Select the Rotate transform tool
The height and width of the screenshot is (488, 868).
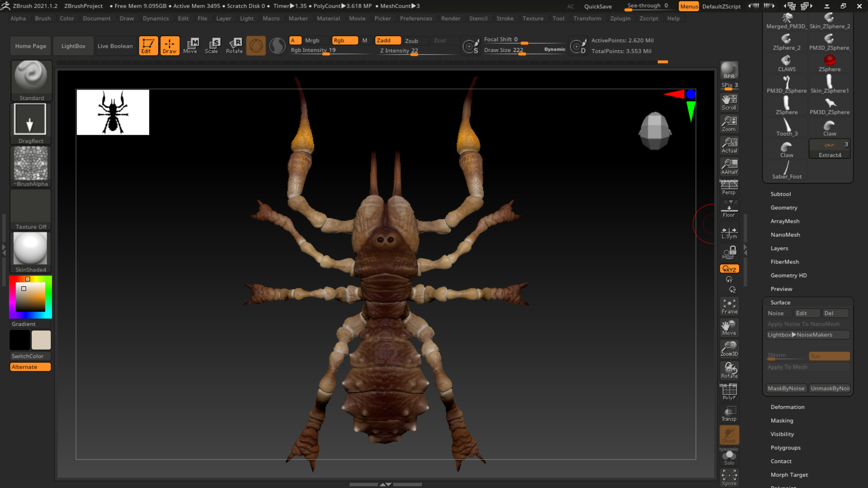point(234,46)
